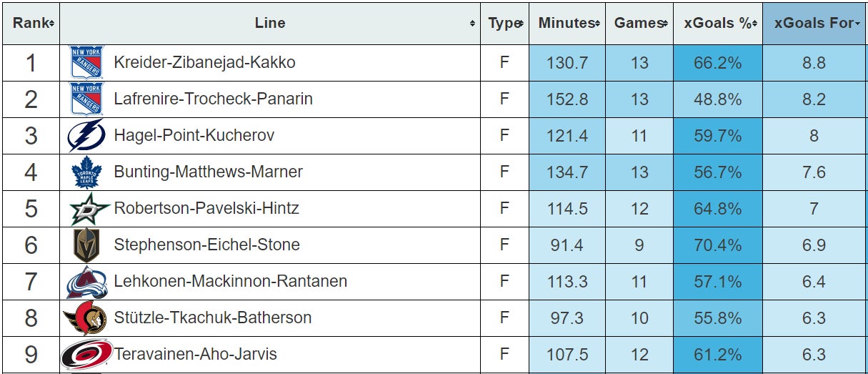The image size is (868, 374).
Task: Click the 70.4% xGoals cell
Action: pos(717,245)
